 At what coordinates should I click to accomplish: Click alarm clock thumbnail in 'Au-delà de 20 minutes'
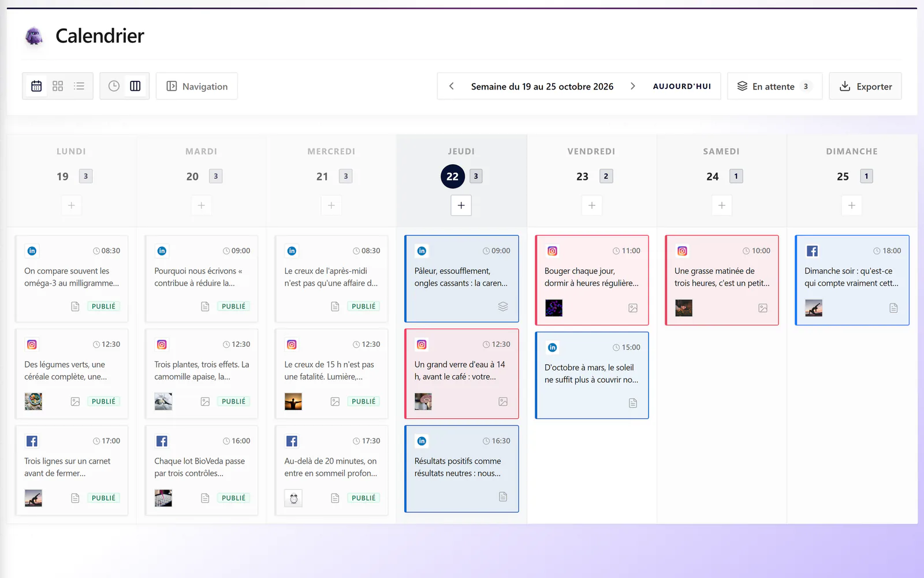[293, 498]
